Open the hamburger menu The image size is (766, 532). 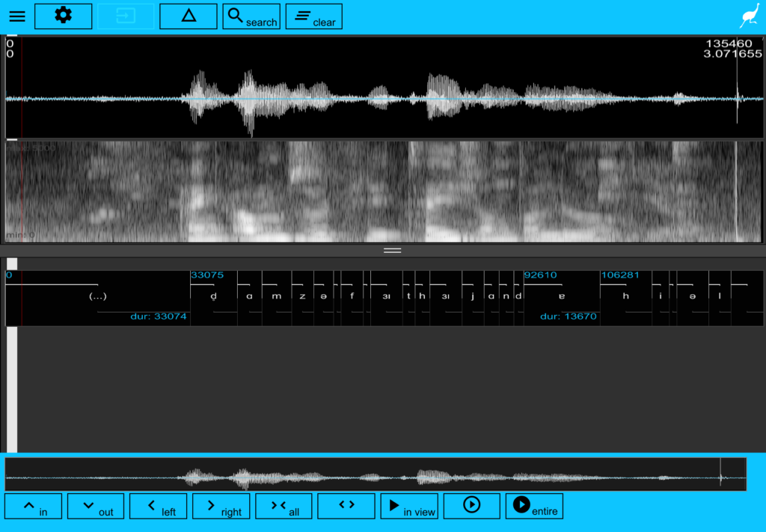click(17, 16)
